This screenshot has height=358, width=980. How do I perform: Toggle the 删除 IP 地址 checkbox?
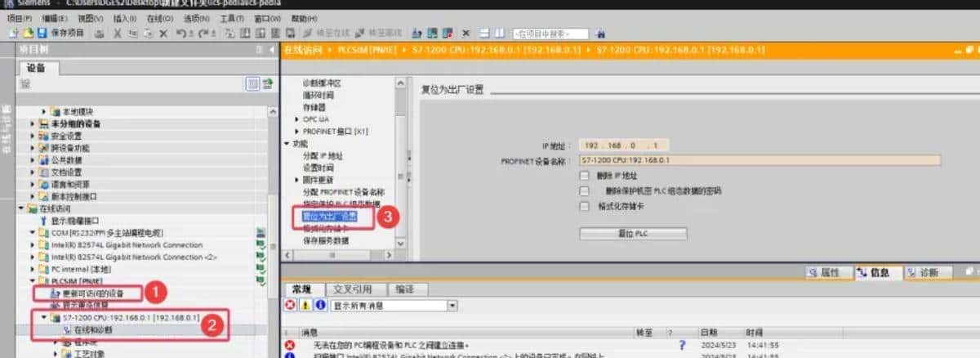click(584, 175)
